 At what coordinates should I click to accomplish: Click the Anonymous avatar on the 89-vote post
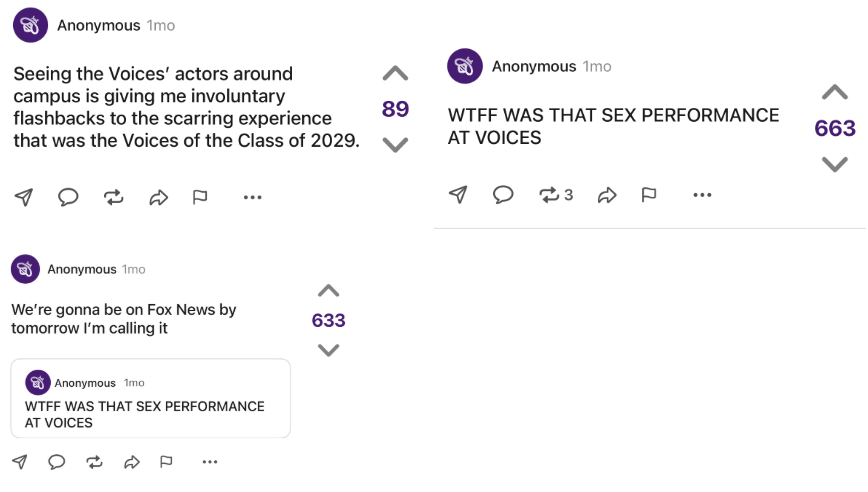coord(31,25)
